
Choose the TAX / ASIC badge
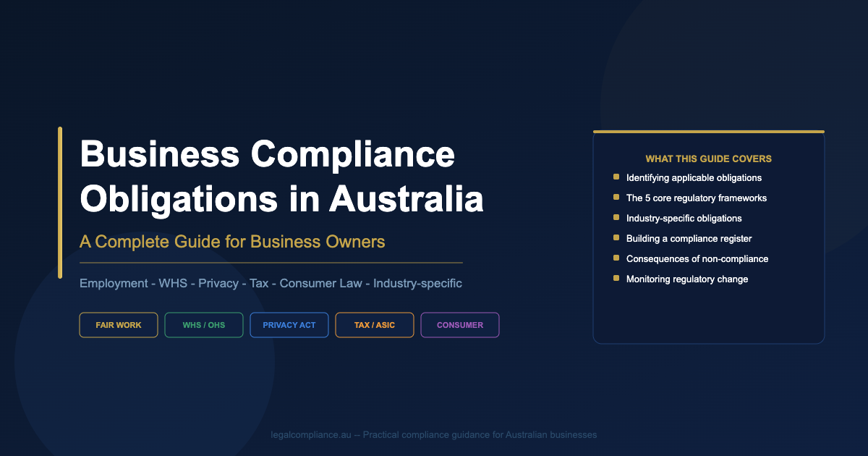tap(375, 325)
